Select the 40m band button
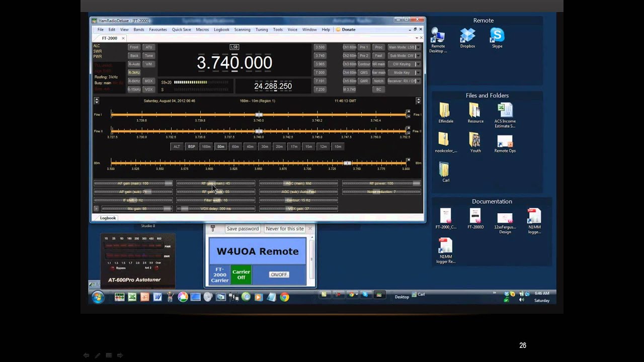This screenshot has height=362, width=644. 250,147
